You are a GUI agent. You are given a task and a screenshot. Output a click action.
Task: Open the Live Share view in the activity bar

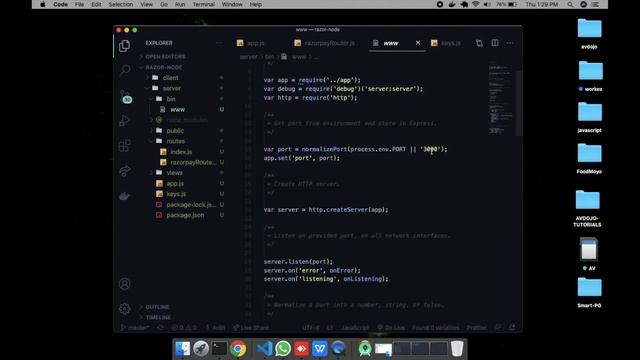click(124, 171)
